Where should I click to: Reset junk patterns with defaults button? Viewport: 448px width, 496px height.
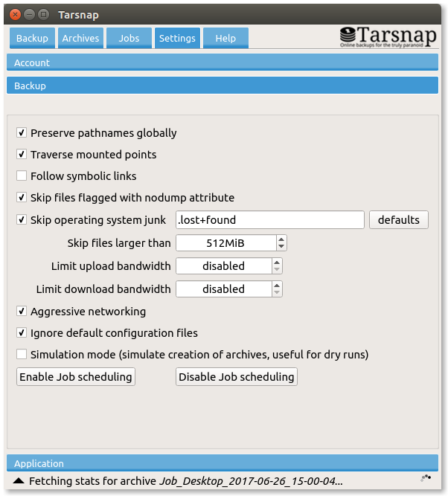coord(399,220)
